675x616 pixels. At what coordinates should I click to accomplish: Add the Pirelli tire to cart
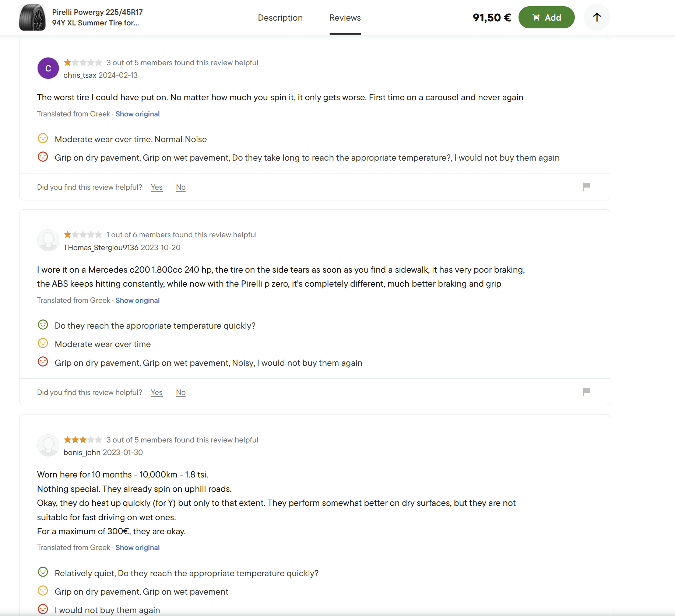click(x=546, y=17)
